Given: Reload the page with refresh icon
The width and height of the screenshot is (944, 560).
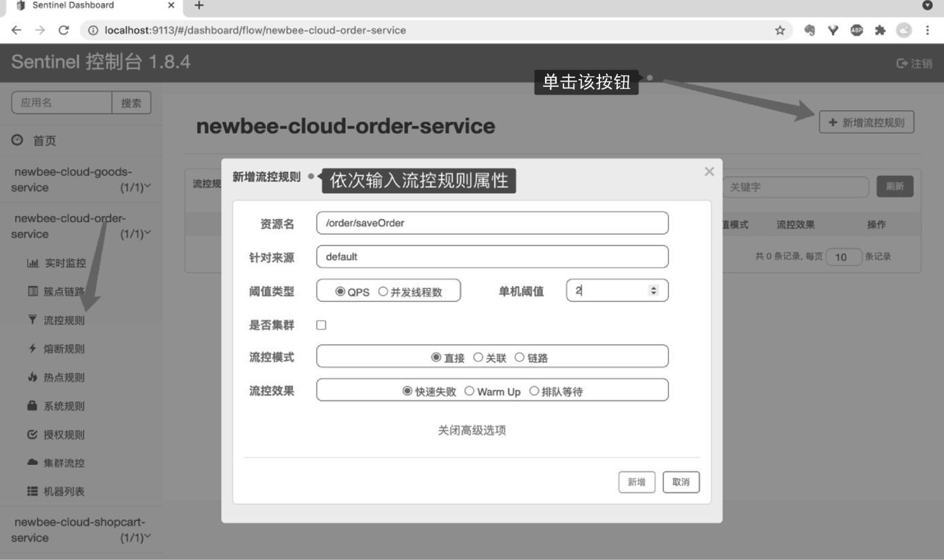Looking at the screenshot, I should click(x=64, y=30).
